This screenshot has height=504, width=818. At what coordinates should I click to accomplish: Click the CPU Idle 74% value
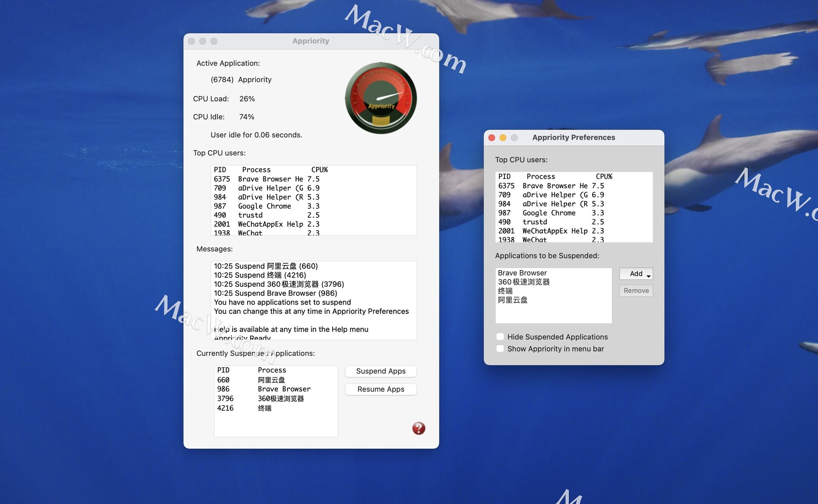(x=246, y=117)
